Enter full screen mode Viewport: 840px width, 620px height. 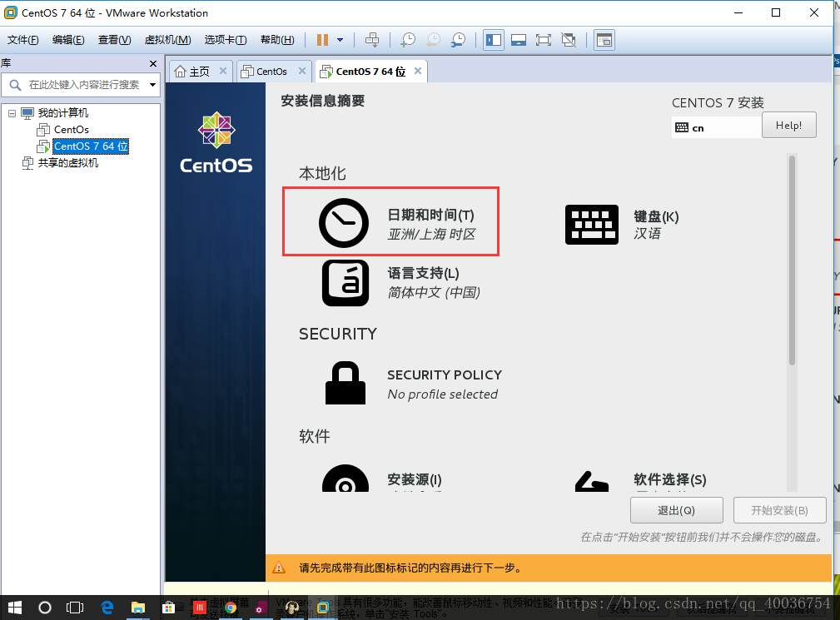point(544,40)
